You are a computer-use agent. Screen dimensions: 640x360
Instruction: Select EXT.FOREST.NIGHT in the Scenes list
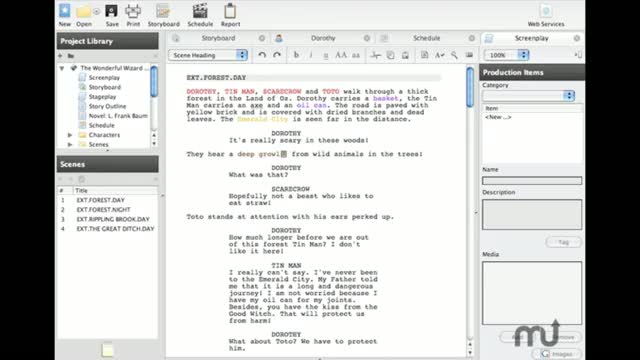point(103,209)
